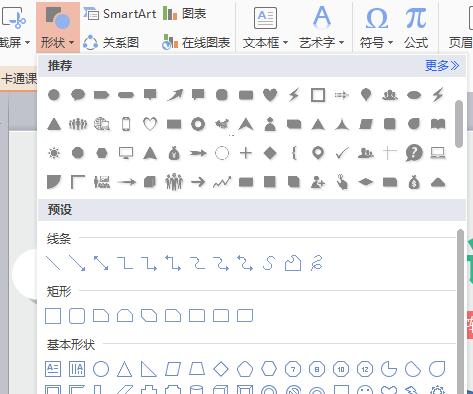Choose the computer monitor shape
The width and height of the screenshot is (473, 394).
coord(126,153)
